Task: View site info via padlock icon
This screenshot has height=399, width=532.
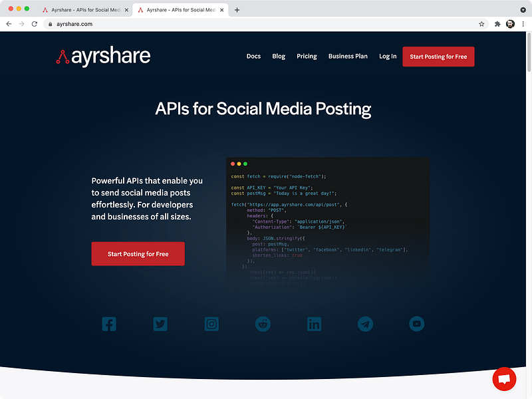Action: click(x=51, y=24)
